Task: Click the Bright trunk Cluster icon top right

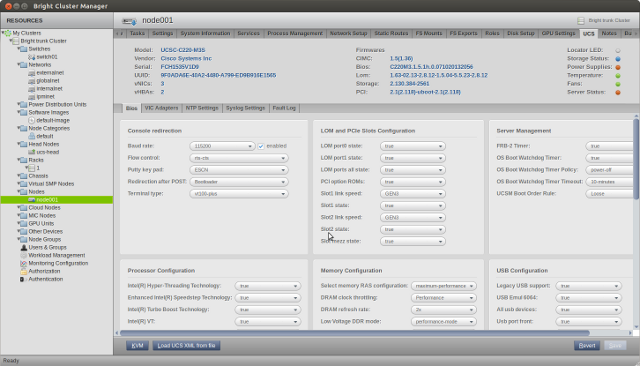Action: [581, 20]
